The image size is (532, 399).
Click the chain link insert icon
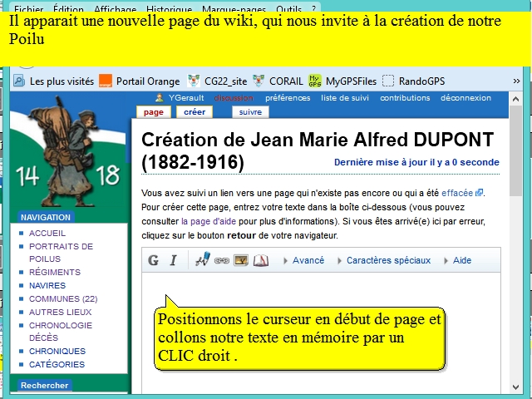[221, 260]
